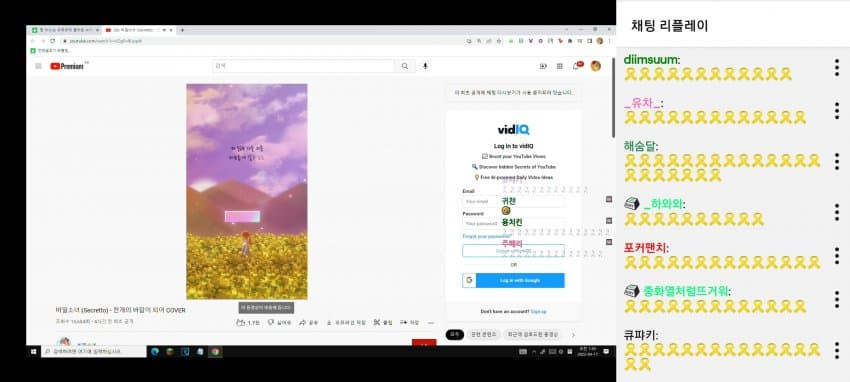Screen dimensions: 850x382
Task: Open the YouTube create video icon
Action: (543, 66)
